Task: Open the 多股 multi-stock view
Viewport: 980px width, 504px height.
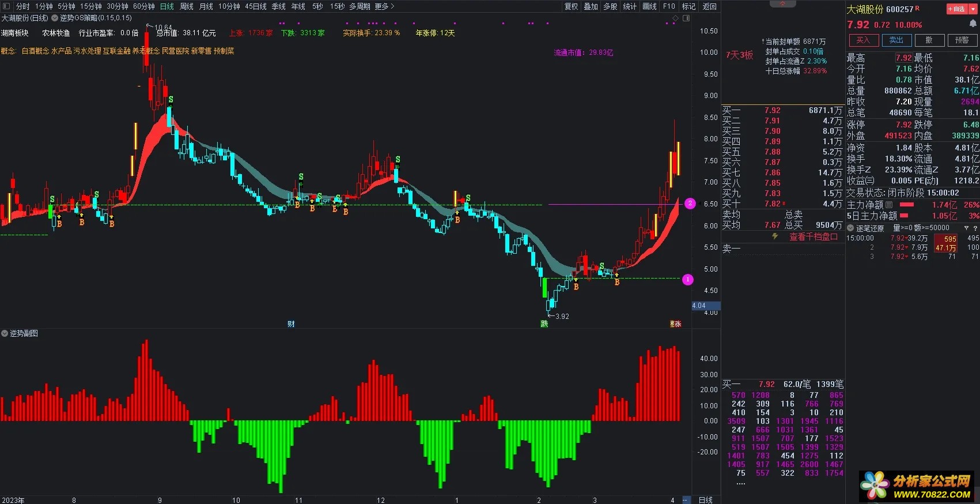Action: pyautogui.click(x=610, y=6)
